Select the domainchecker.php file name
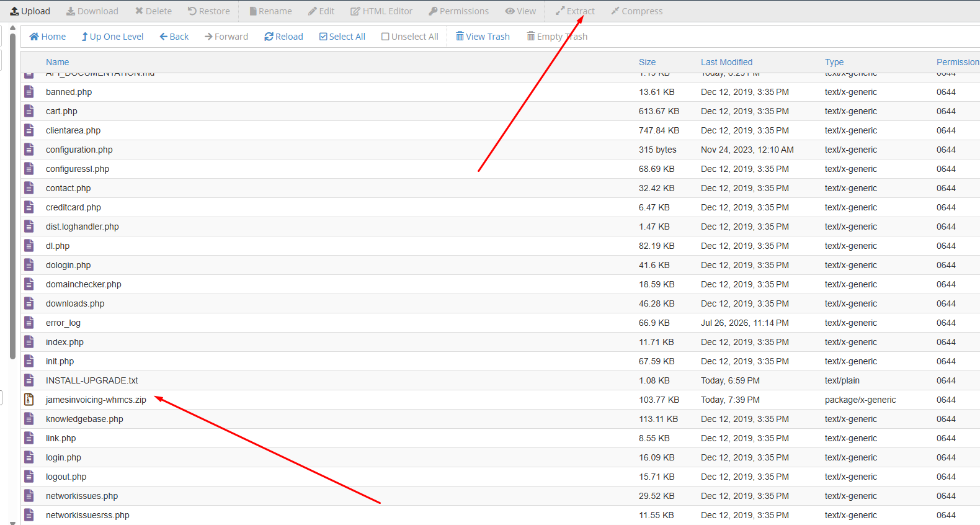This screenshot has height=525, width=980. pos(84,284)
